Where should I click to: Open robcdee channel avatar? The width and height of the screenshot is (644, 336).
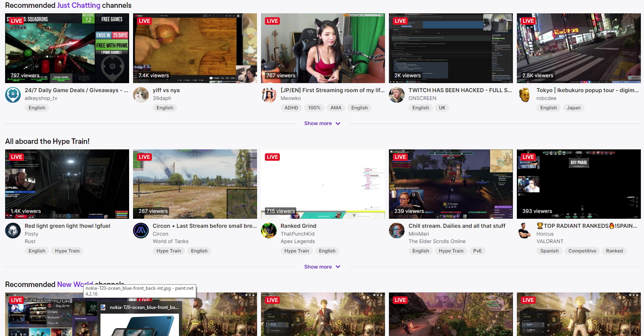pos(525,95)
